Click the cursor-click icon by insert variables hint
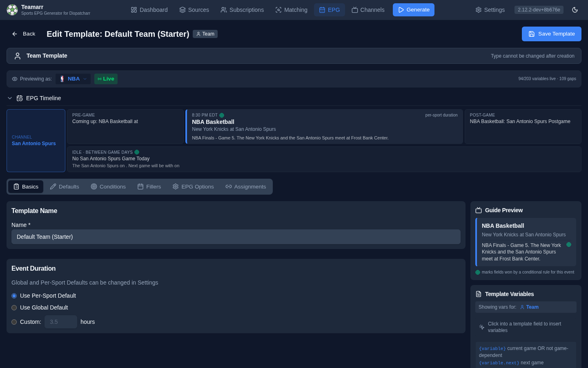This screenshot has height=368, width=588. pyautogui.click(x=482, y=327)
